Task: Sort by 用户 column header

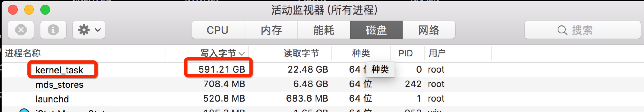Action: [437, 53]
